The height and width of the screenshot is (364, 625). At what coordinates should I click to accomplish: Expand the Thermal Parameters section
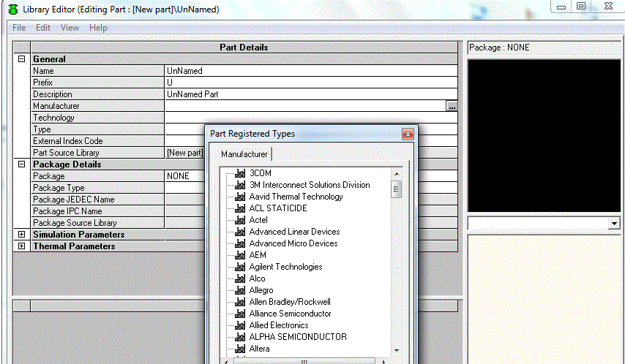pyautogui.click(x=21, y=246)
